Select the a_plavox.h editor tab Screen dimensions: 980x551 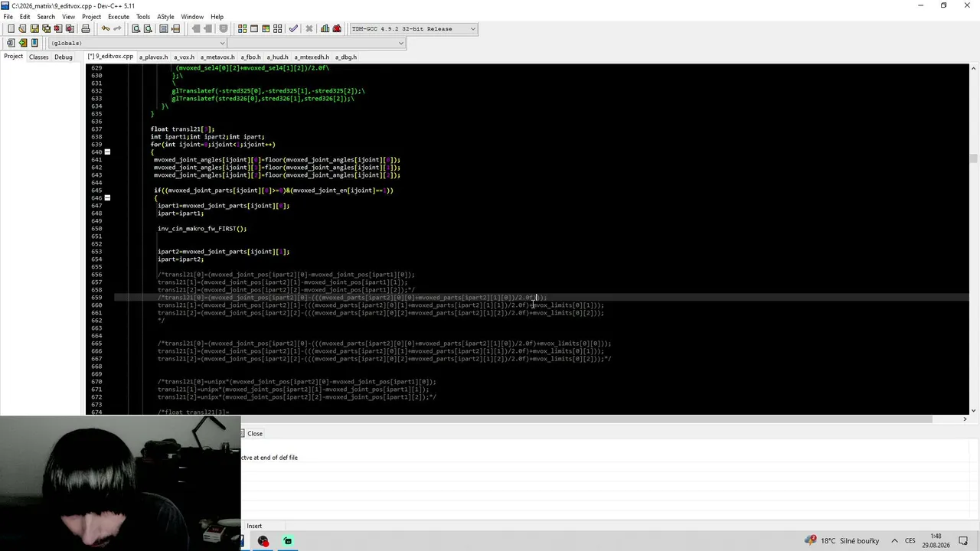tap(153, 57)
